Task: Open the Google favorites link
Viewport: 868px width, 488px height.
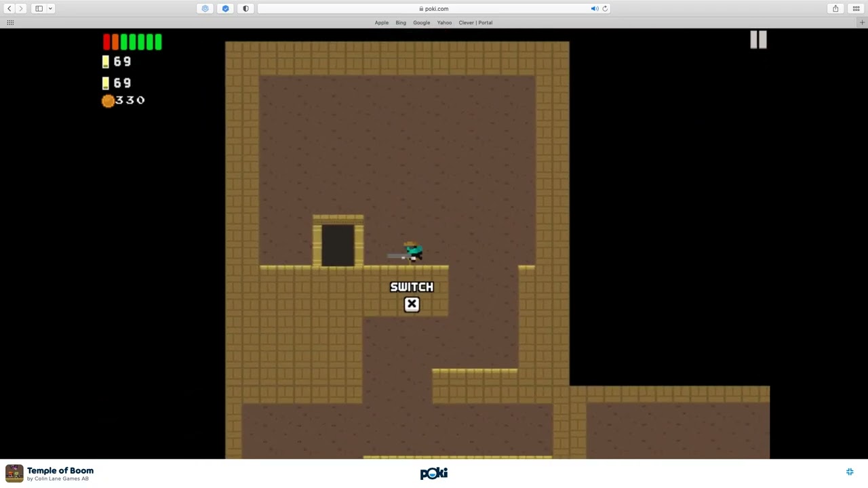Action: click(422, 22)
